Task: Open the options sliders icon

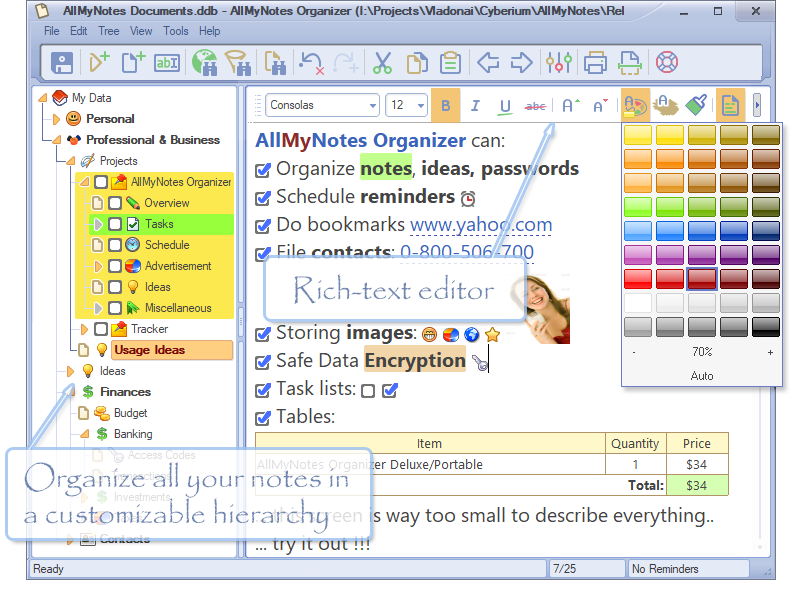Action: (x=558, y=63)
